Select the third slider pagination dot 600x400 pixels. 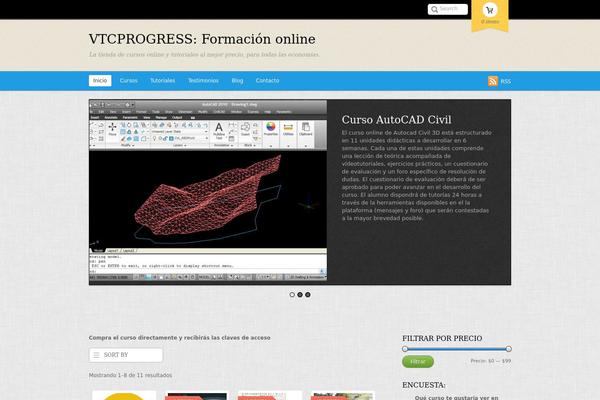pyautogui.click(x=308, y=295)
